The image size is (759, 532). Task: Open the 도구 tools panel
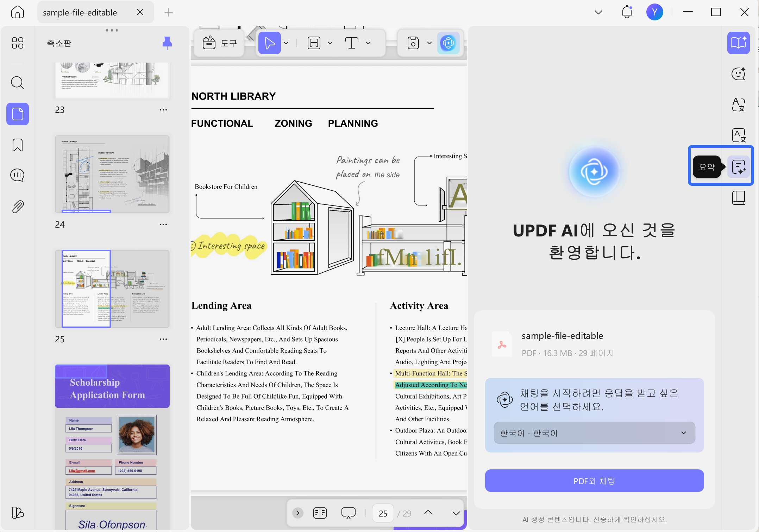pyautogui.click(x=219, y=43)
